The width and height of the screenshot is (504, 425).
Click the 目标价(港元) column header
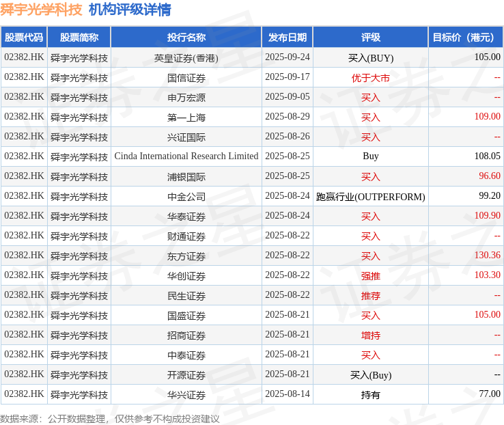pyautogui.click(x=465, y=38)
